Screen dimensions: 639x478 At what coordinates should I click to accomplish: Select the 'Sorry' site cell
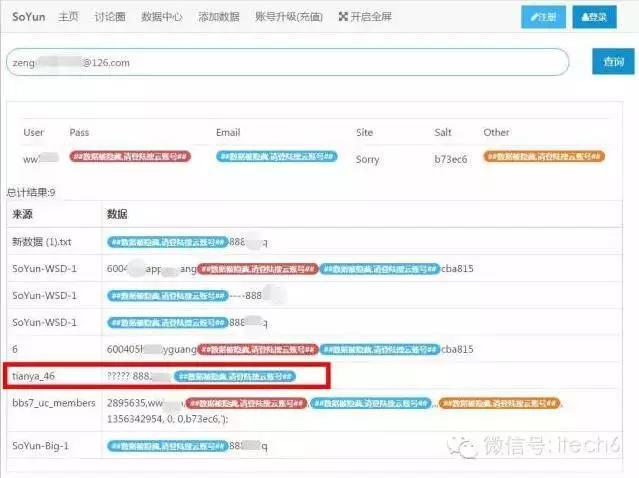pyautogui.click(x=367, y=159)
